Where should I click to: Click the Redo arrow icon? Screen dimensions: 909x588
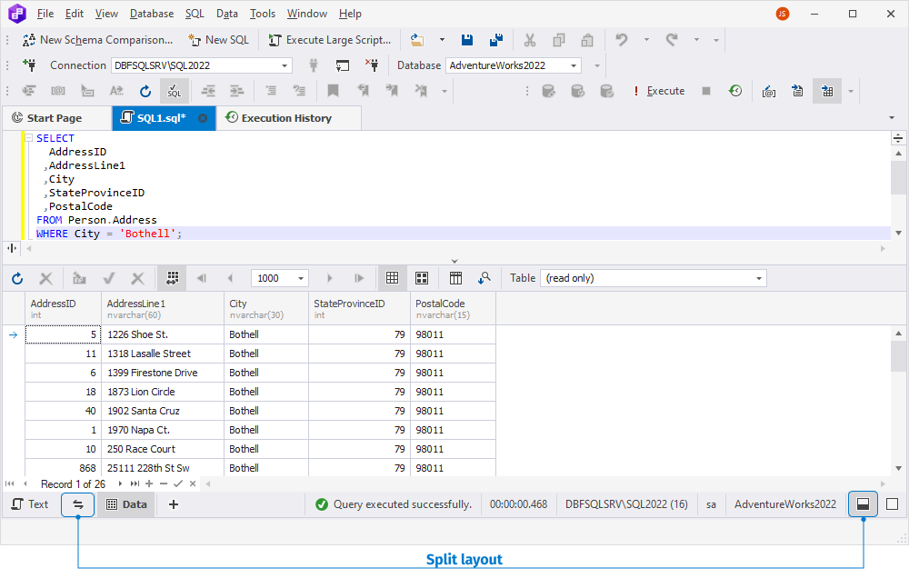click(x=672, y=40)
